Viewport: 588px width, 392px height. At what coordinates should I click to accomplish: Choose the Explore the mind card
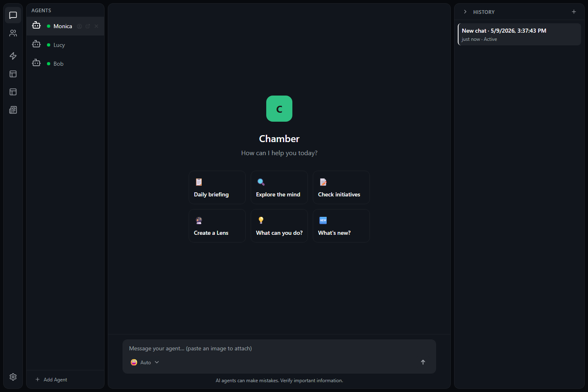coord(279,187)
